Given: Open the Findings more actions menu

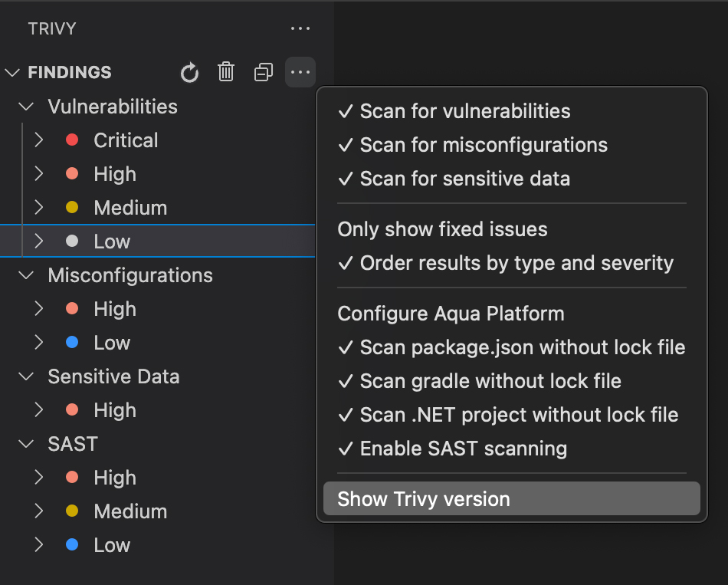Looking at the screenshot, I should [x=300, y=72].
